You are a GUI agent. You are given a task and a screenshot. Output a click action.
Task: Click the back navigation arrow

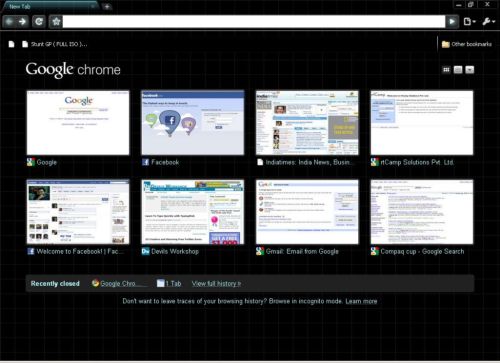click(9, 22)
